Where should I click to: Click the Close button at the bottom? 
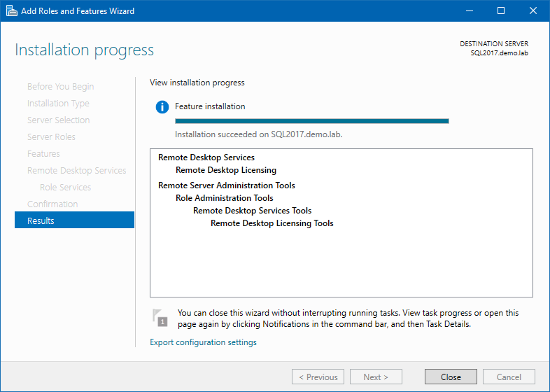pyautogui.click(x=451, y=377)
